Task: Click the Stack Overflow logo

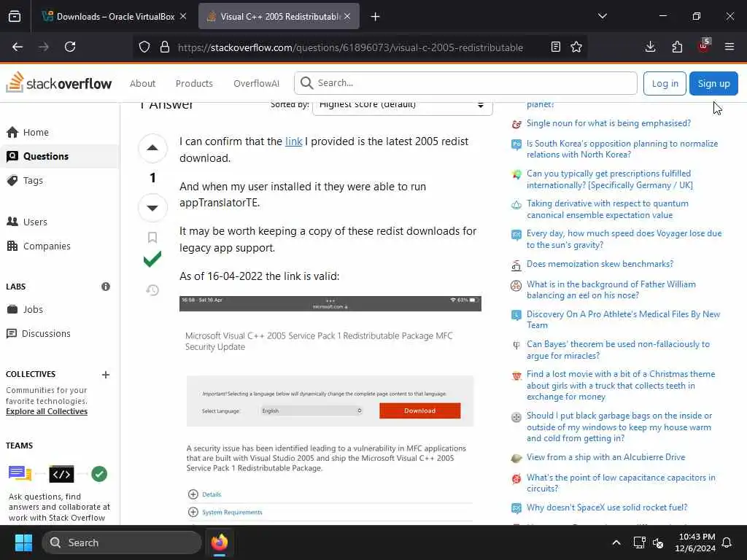Action: 58,82
